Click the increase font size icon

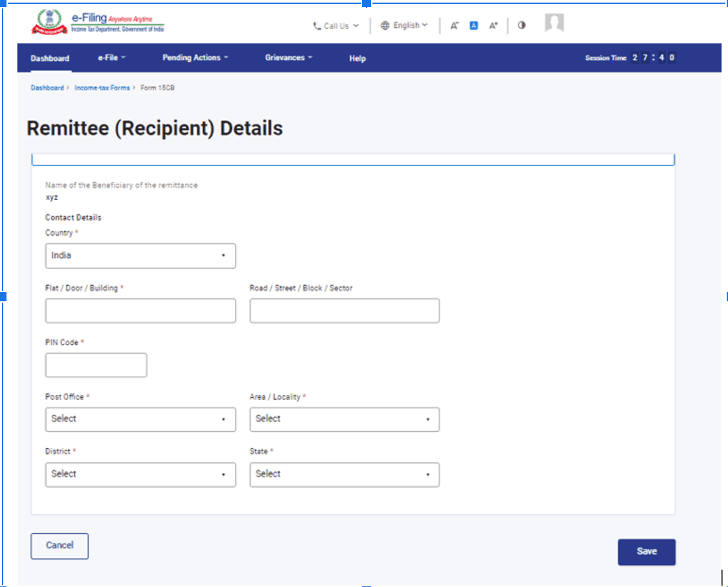coord(493,25)
